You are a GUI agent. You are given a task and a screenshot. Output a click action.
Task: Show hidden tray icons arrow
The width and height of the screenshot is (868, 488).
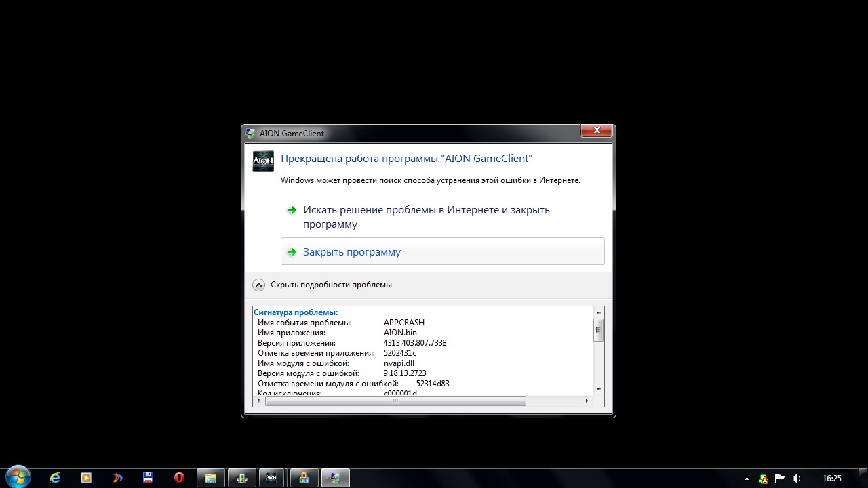coord(747,478)
